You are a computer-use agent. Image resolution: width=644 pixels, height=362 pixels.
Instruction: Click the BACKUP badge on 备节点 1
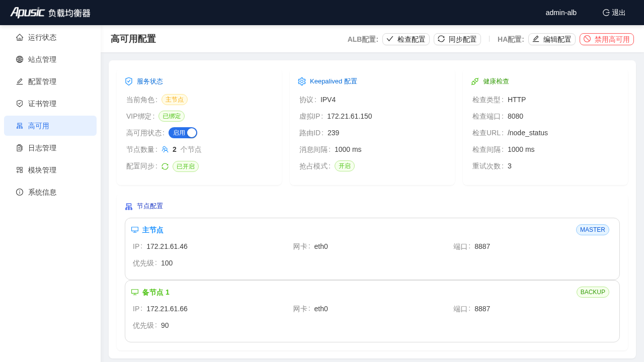(x=593, y=292)
